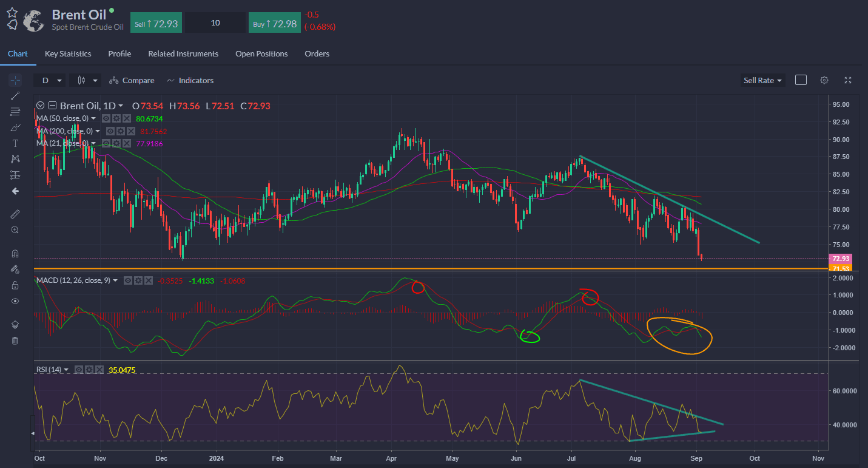This screenshot has height=468, width=868.
Task: Click the Sell 72.93 button
Action: pyautogui.click(x=156, y=23)
